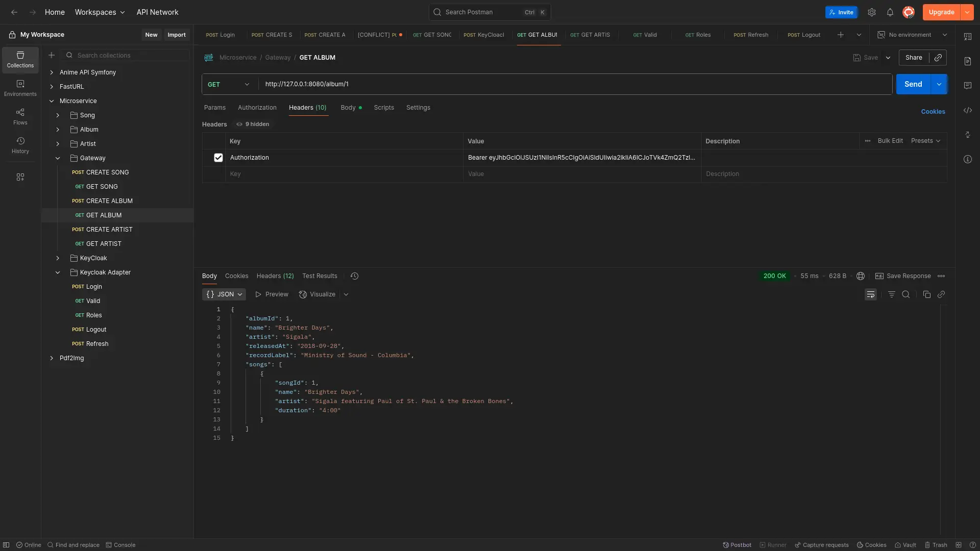Click the request URL input field

575,84
